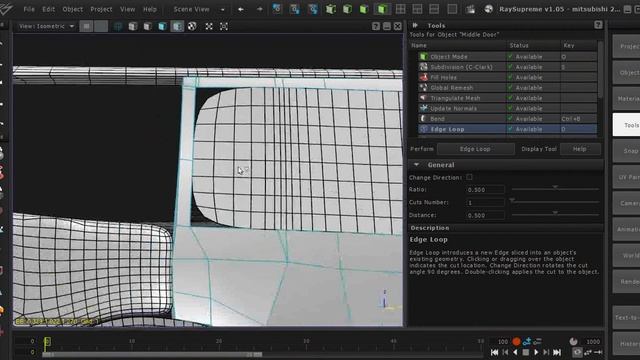Select the cyan shaded cube display icon
The width and height of the screenshot is (640, 360).
[x=162, y=27]
